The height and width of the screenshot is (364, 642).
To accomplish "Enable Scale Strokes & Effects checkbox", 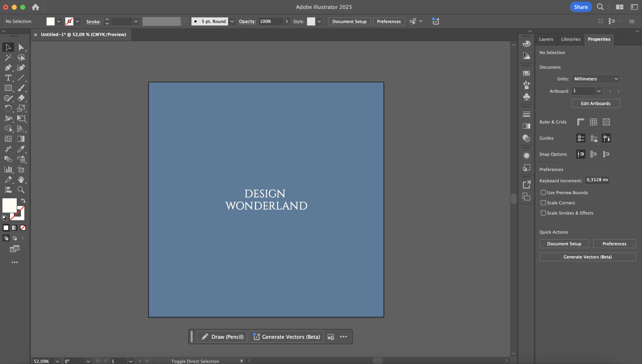I will point(543,213).
